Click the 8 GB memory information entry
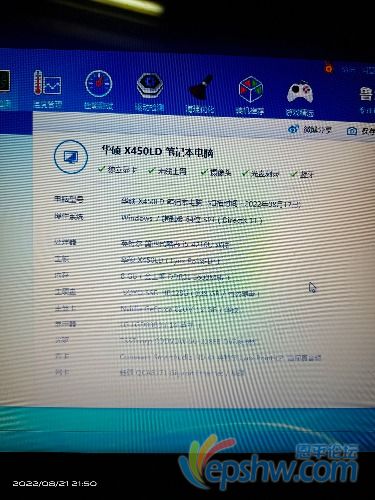 tap(175, 276)
